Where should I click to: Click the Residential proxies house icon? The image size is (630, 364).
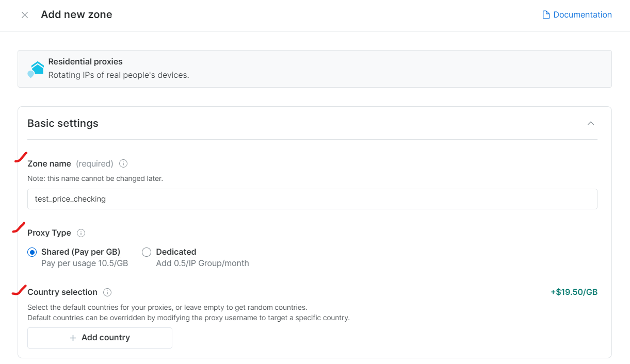tap(36, 69)
